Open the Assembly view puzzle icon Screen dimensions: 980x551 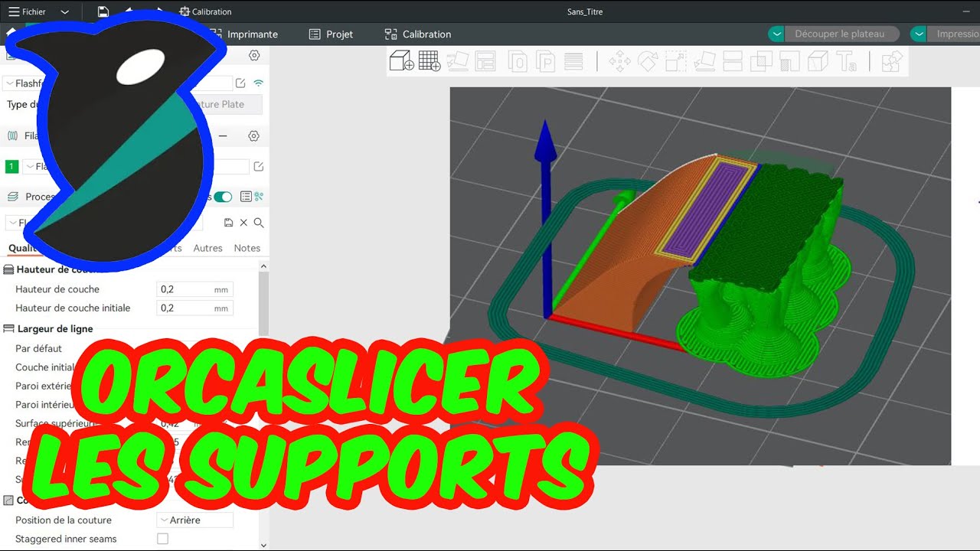[891, 61]
